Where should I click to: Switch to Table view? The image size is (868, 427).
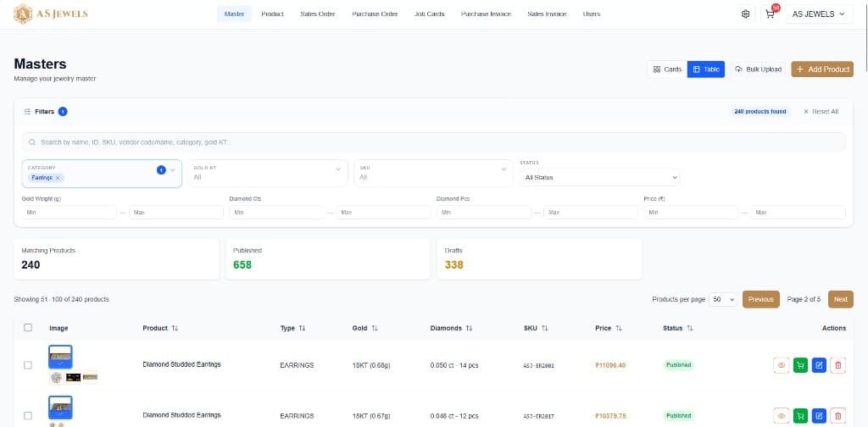click(x=706, y=69)
